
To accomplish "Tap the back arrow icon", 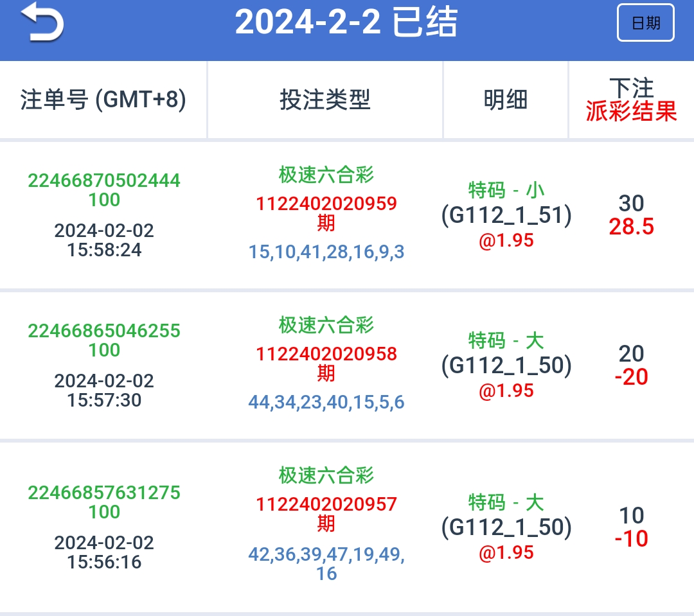I will pos(42,24).
